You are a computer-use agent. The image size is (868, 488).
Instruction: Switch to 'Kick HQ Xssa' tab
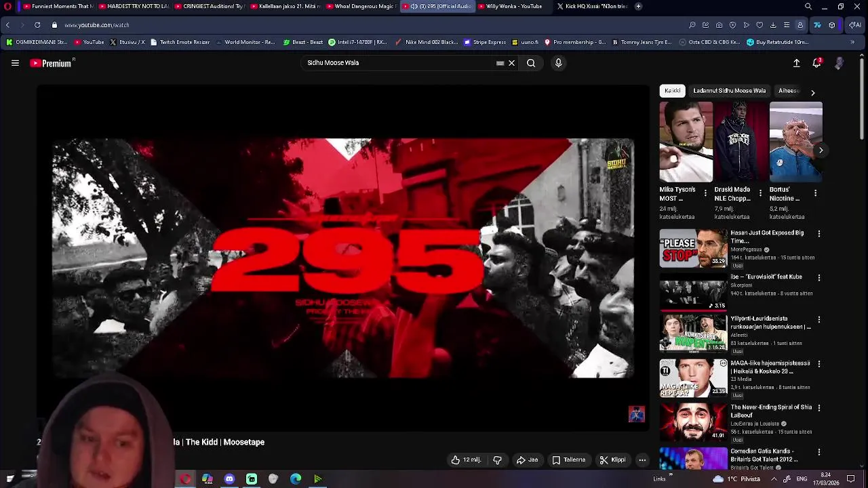click(x=592, y=6)
